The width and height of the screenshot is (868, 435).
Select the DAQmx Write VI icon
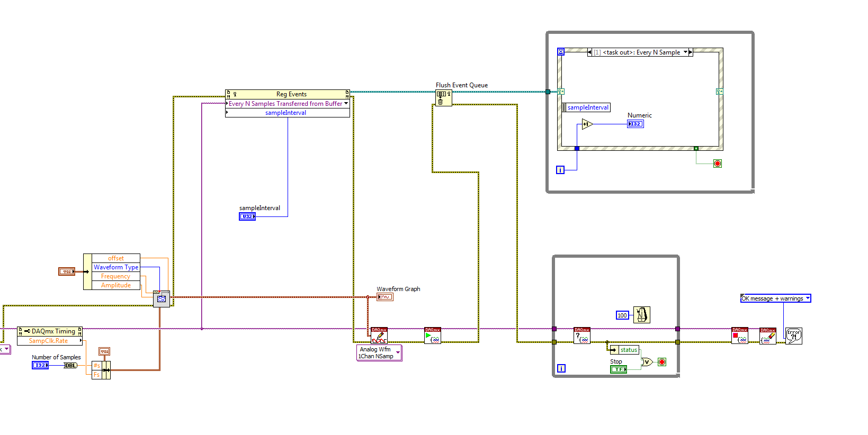tap(379, 336)
